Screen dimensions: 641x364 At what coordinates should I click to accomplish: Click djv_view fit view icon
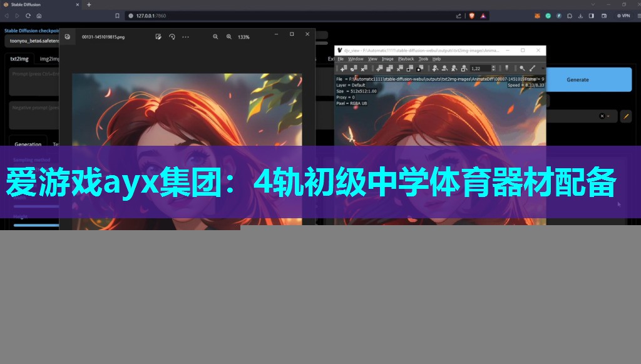pyautogui.click(x=464, y=68)
